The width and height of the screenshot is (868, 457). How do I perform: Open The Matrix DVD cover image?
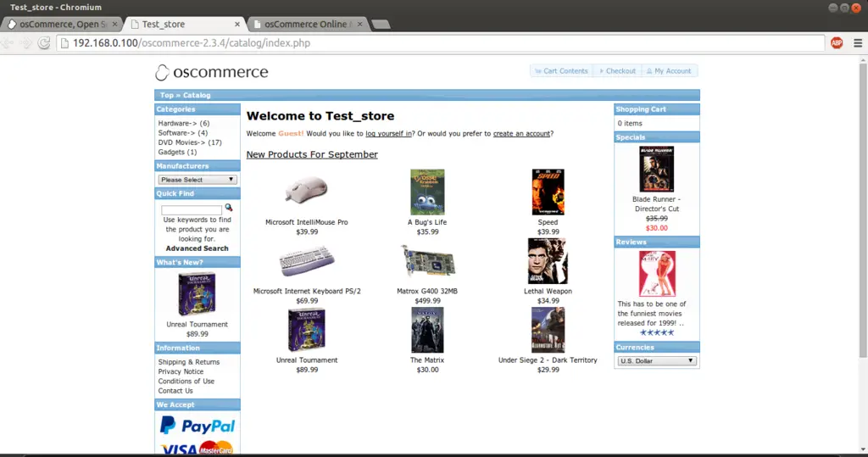(427, 330)
